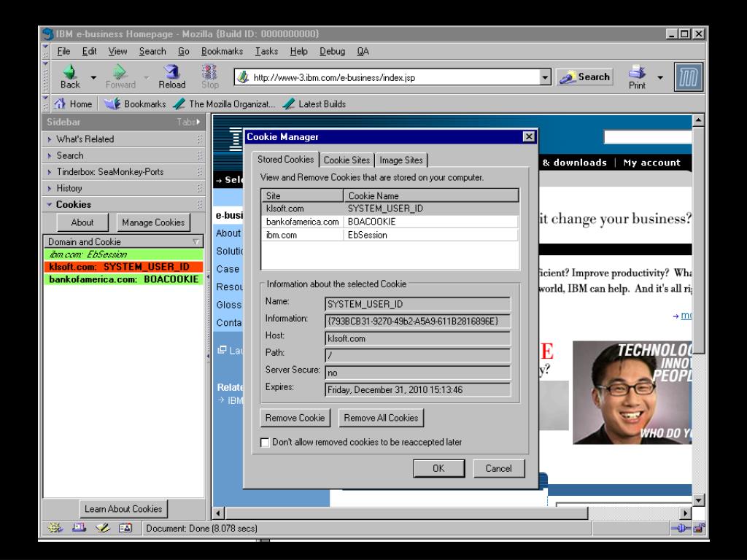Click the horizontal scrollbar right arrow
This screenshot has width=747, height=560.
click(x=685, y=513)
